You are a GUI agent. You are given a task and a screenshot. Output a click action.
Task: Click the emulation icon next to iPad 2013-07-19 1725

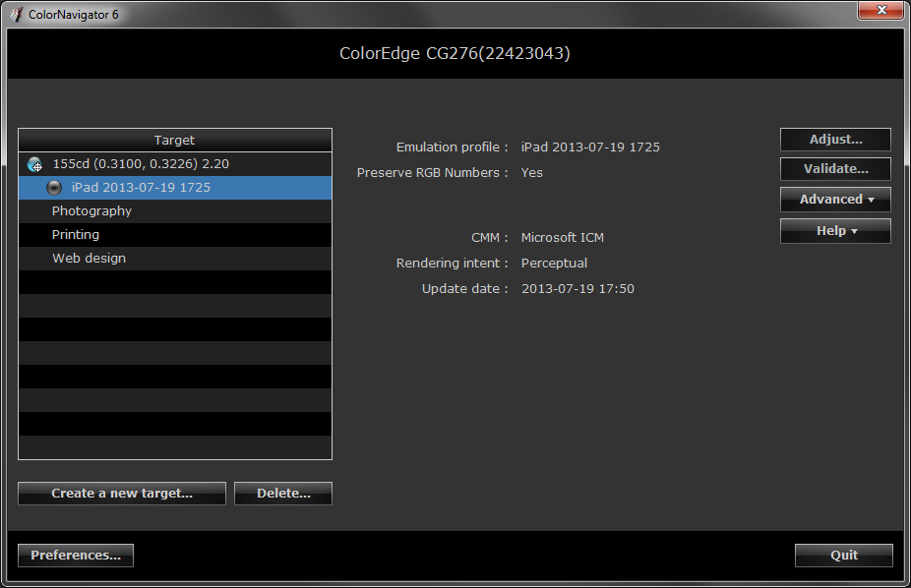(54, 188)
